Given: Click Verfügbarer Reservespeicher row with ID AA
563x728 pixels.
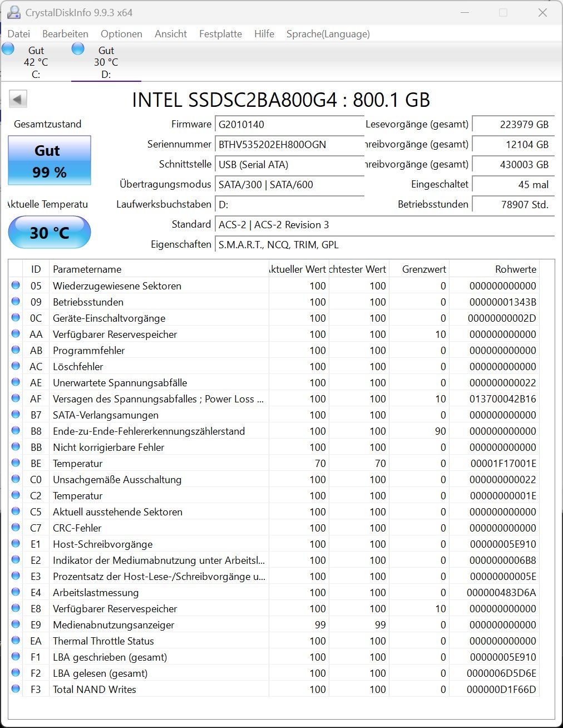Looking at the screenshot, I should click(x=274, y=334).
